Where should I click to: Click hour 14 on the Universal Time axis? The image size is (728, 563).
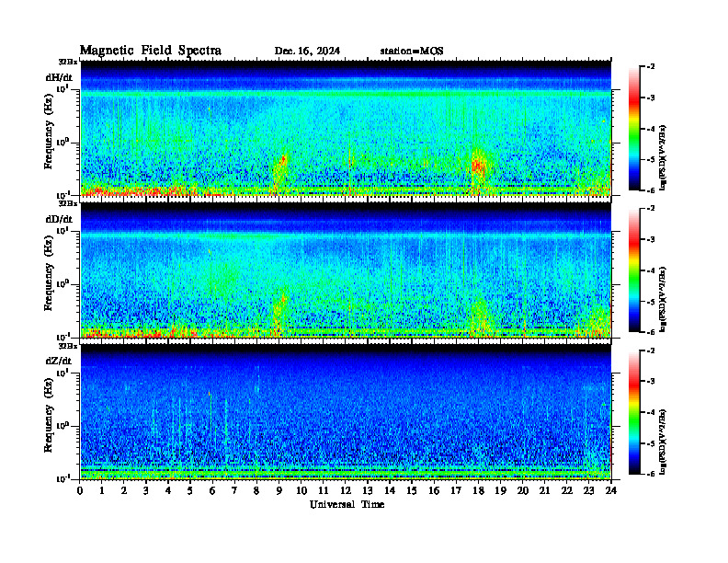pos(390,490)
